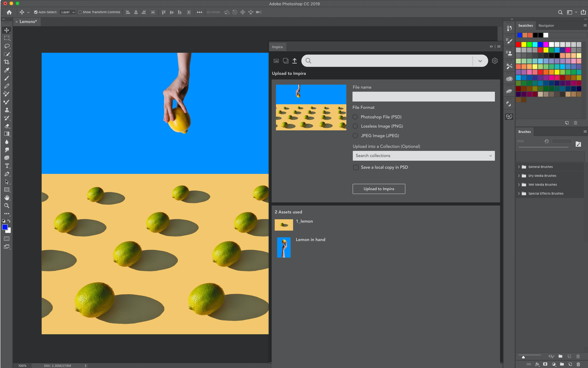Go to Photoshop Home screen icon
588x368 pixels.
(9, 12)
